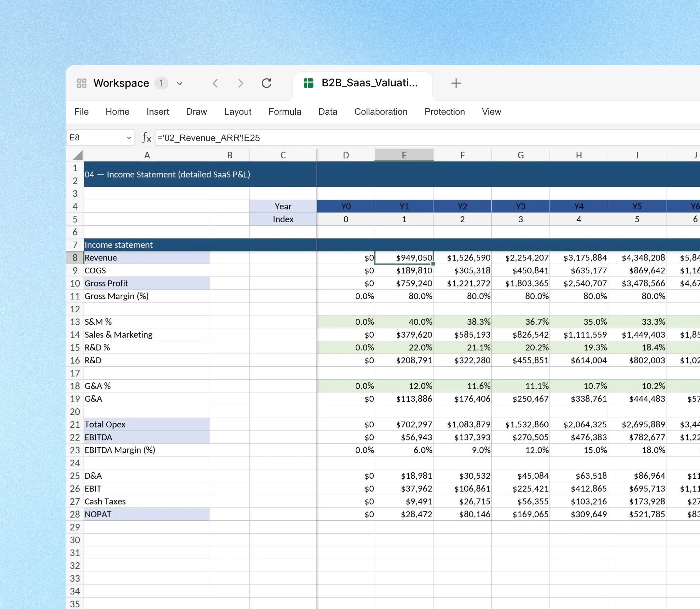
Task: Open the Data menu
Action: click(x=327, y=111)
